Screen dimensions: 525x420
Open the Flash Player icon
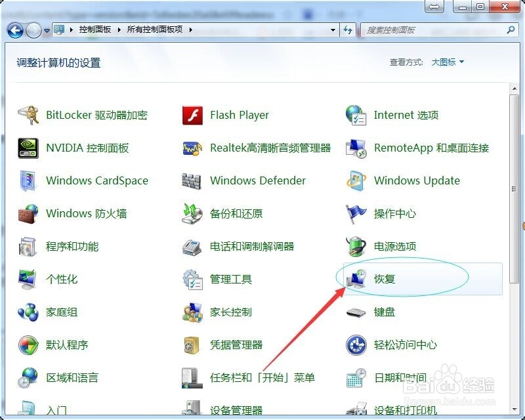192,115
